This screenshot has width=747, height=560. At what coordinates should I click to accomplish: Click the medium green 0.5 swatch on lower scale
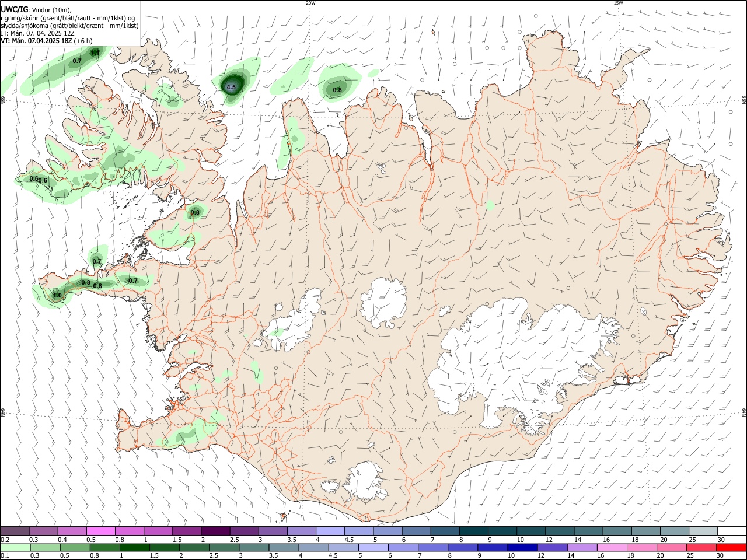75,547
